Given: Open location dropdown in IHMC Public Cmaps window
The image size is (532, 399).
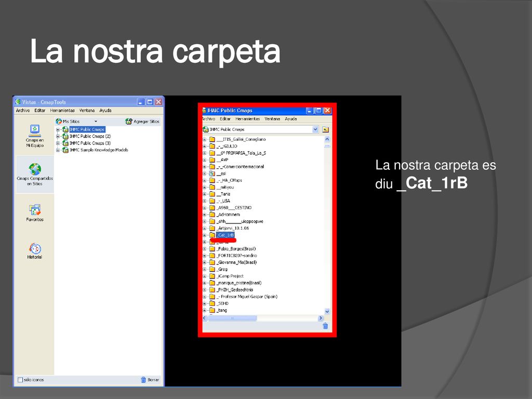Looking at the screenshot, I should click(x=315, y=129).
